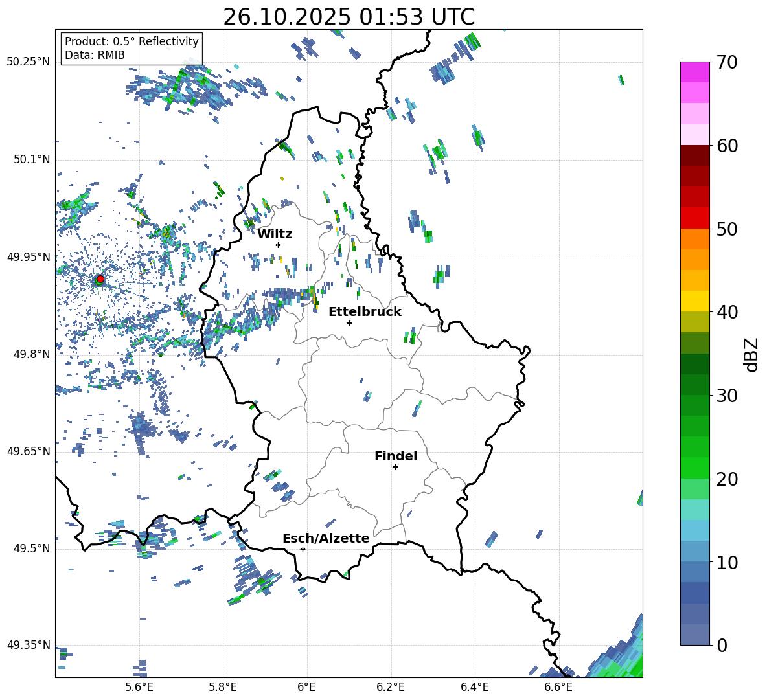Viewport: 767px width, 700px height.
Task: Click the 30 dBZ colorbar tick label
Action: click(727, 396)
